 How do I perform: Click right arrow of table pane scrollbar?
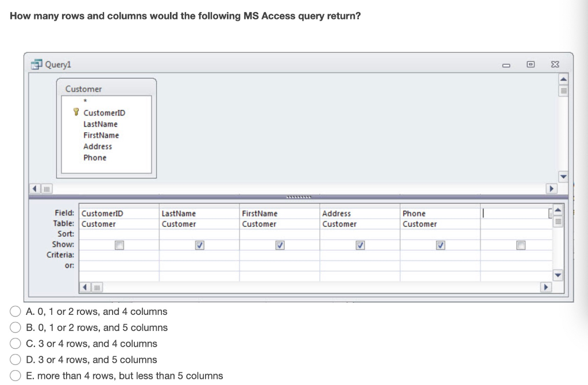[x=551, y=188]
